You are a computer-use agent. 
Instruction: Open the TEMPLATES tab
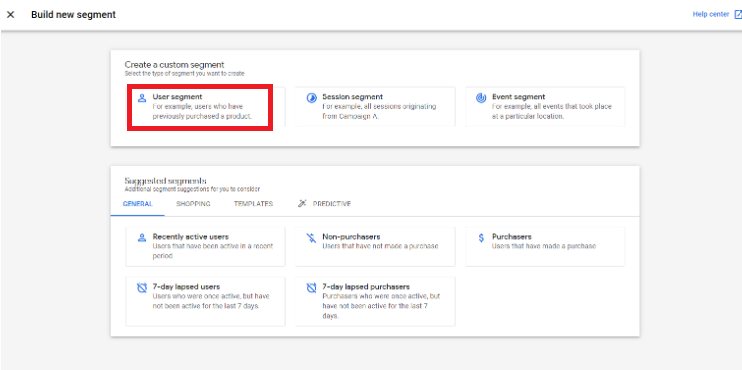pyautogui.click(x=253, y=204)
